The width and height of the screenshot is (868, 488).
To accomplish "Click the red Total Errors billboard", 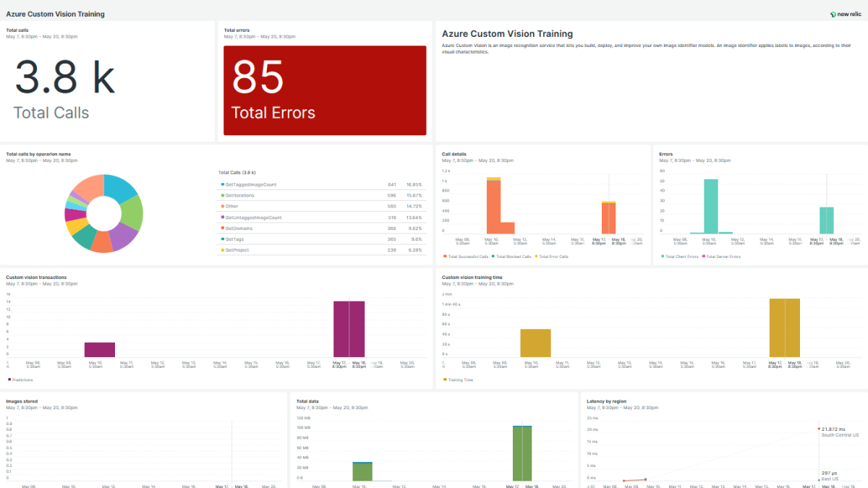I will click(x=325, y=90).
